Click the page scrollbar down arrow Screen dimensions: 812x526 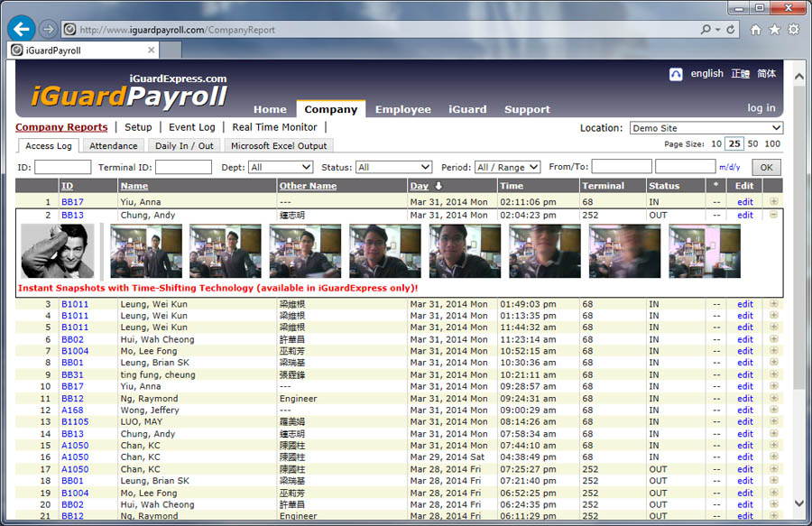coord(799,503)
